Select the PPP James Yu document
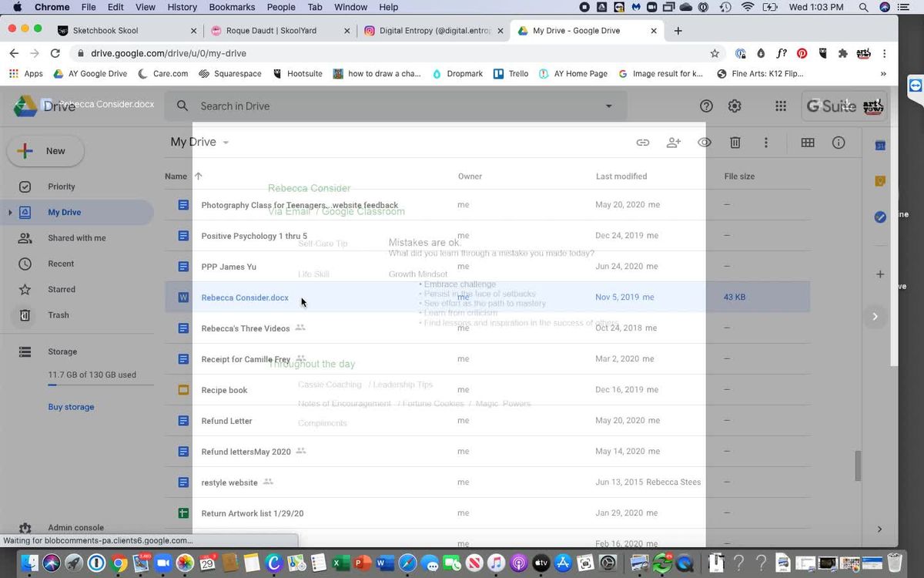Screen dimensions: 924x578 tap(487, 267)
